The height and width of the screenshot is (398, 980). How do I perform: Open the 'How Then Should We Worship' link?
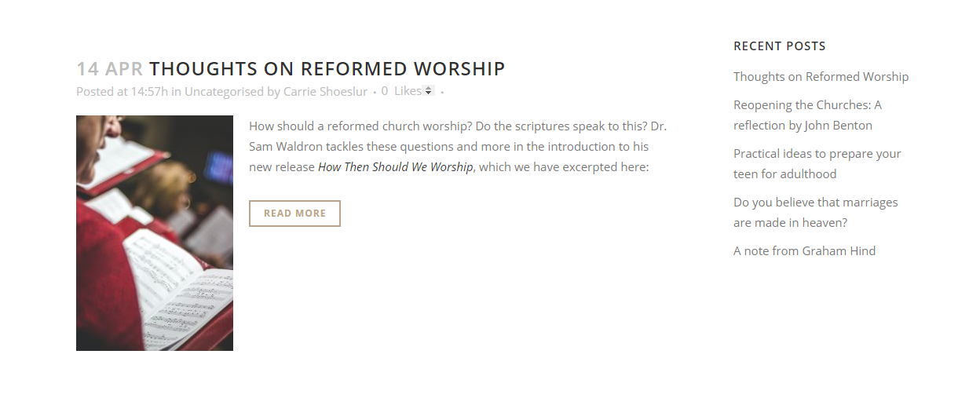point(395,167)
